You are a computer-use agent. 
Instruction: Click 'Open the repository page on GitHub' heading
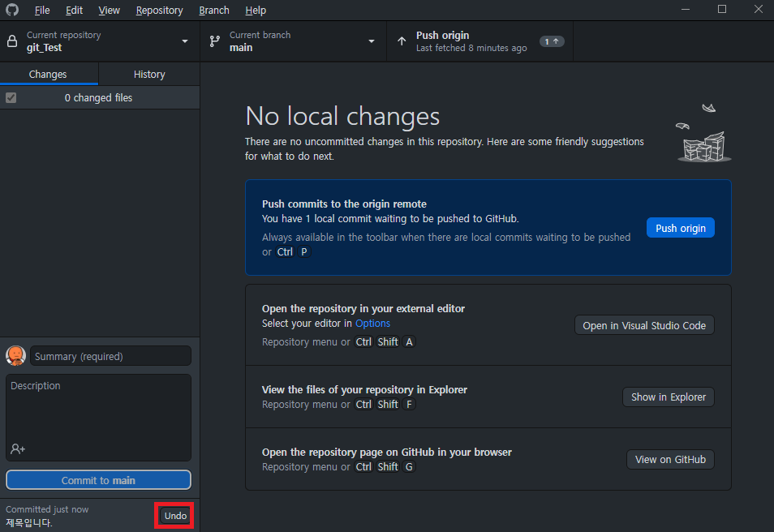tap(386, 452)
